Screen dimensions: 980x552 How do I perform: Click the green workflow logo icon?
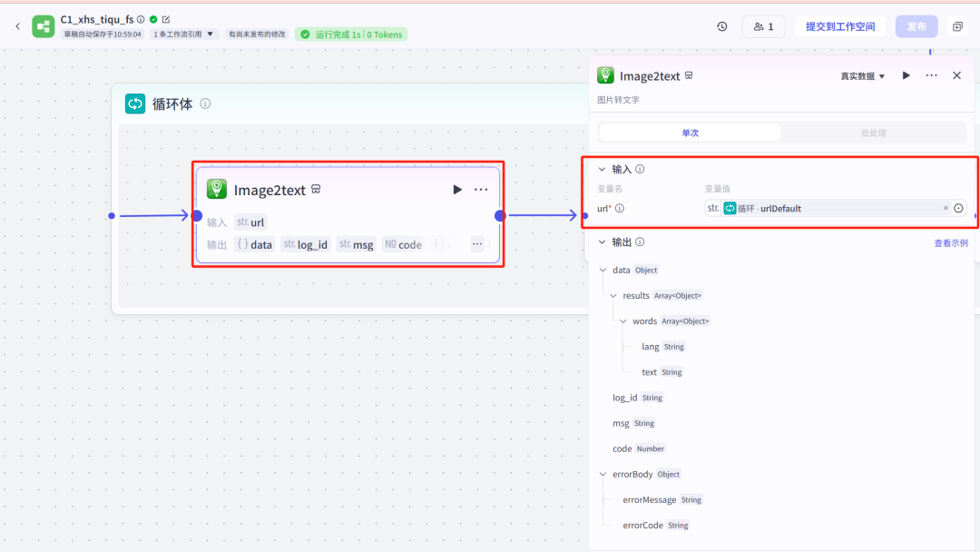[x=44, y=26]
